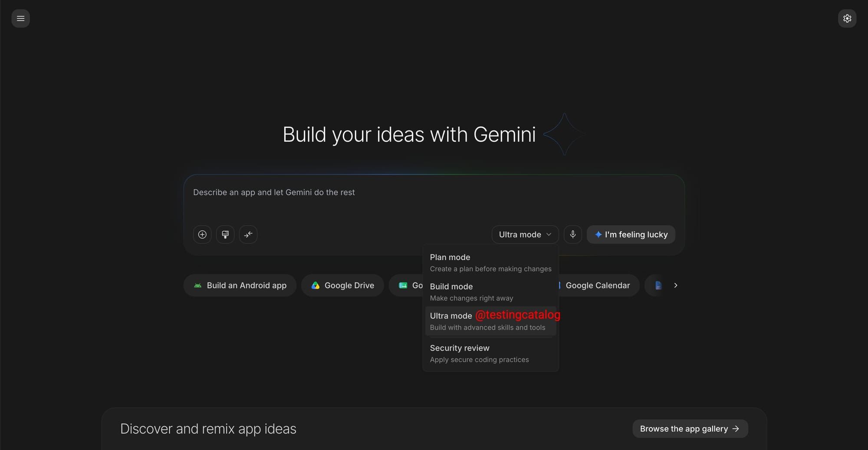Screen dimensions: 868x450
Task: Click the paint roller design icon
Action: (225, 235)
